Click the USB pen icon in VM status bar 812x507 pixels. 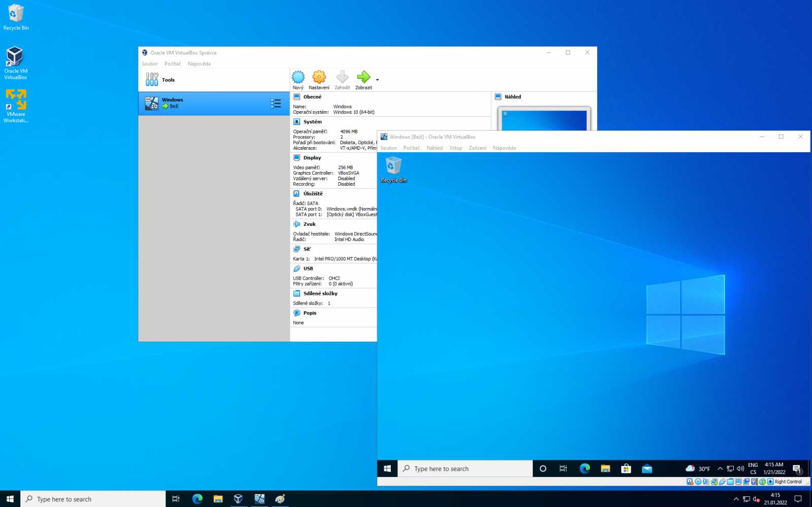point(722,482)
